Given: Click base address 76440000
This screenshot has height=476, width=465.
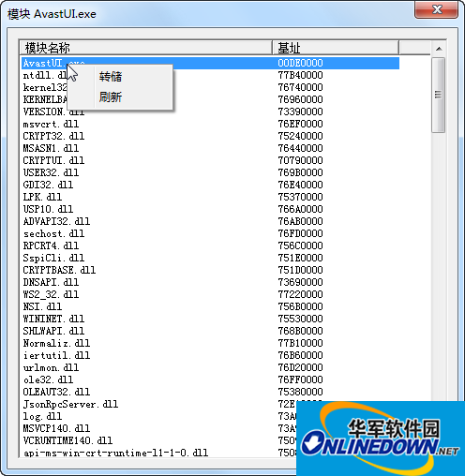Looking at the screenshot, I should click(x=300, y=148).
